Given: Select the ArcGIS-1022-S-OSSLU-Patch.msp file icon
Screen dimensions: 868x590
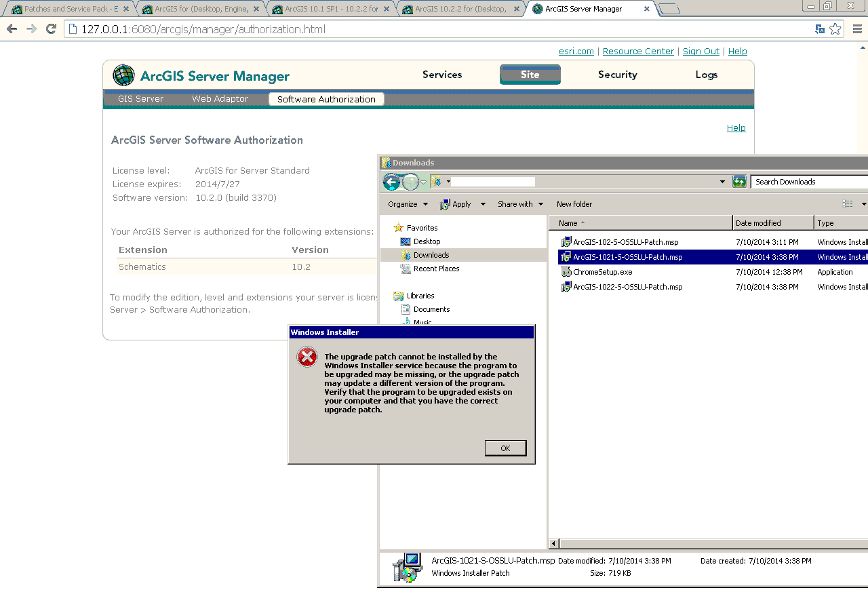Looking at the screenshot, I should click(x=566, y=287).
